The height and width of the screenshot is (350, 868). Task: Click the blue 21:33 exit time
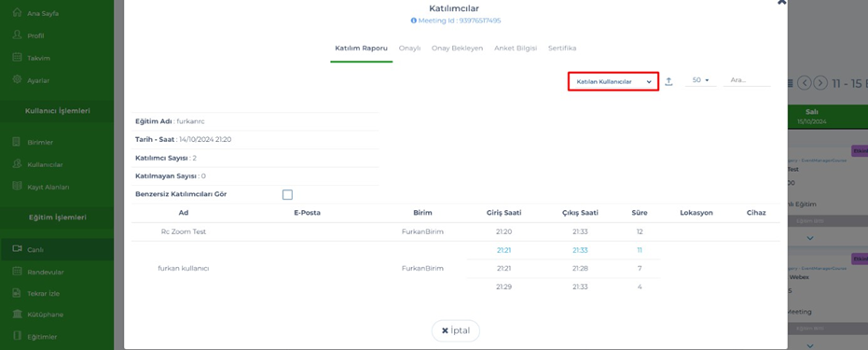click(580, 250)
